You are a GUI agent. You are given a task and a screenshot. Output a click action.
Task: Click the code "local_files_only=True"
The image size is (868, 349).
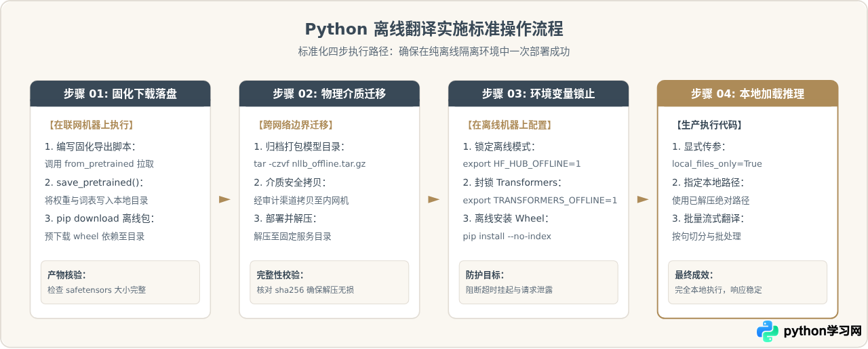point(717,163)
